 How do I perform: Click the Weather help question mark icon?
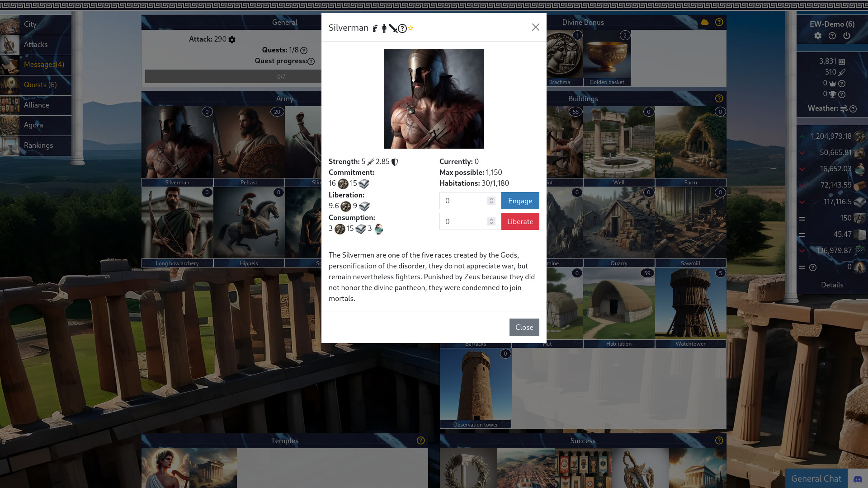click(853, 109)
